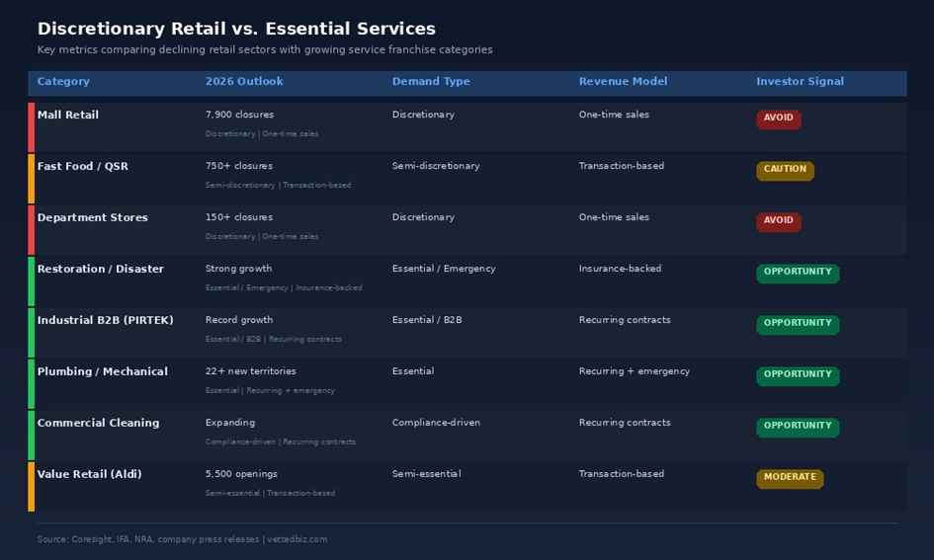Select the 'Department Stores' category name
The width and height of the screenshot is (934, 560).
[x=92, y=217]
